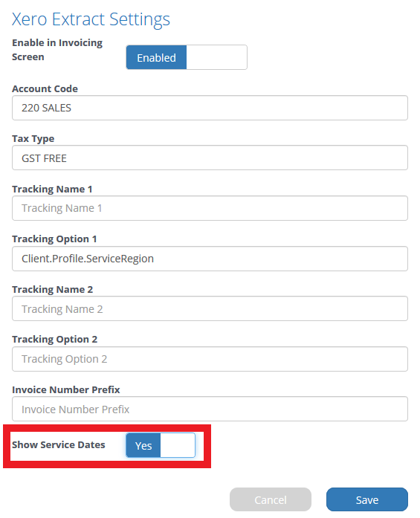
Task: Click the Show Service Dates label
Action: (x=59, y=444)
